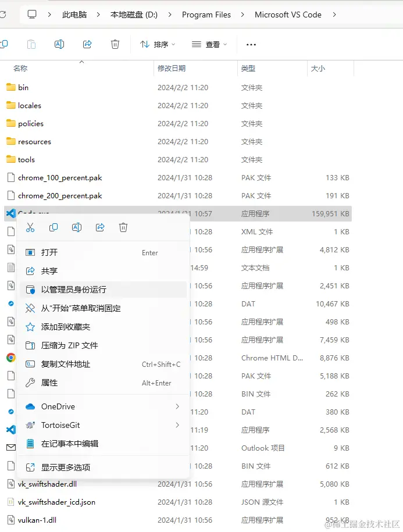
Task: Click the 159,951 KB size of Code.exe
Action: (330, 213)
